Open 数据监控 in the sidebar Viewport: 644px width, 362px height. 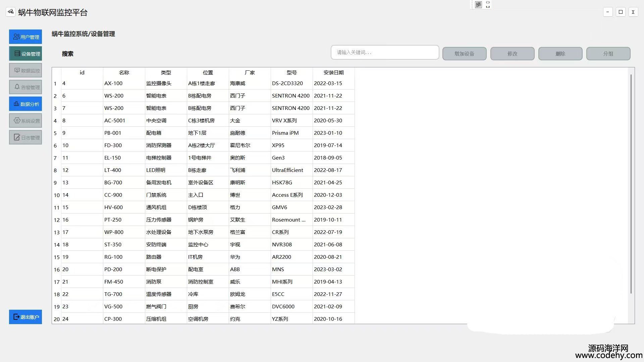pos(25,70)
